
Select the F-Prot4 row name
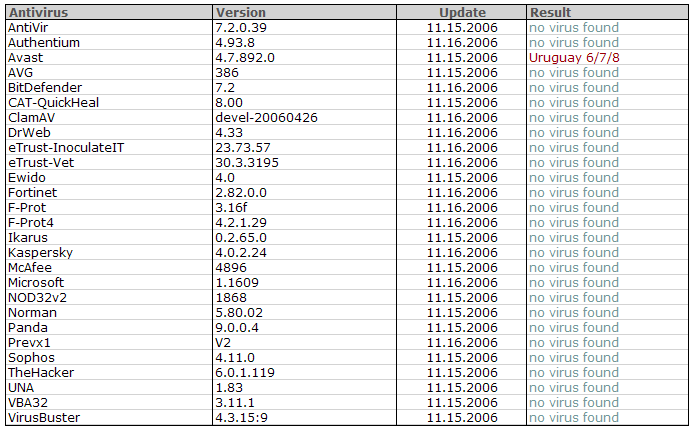coord(31,223)
